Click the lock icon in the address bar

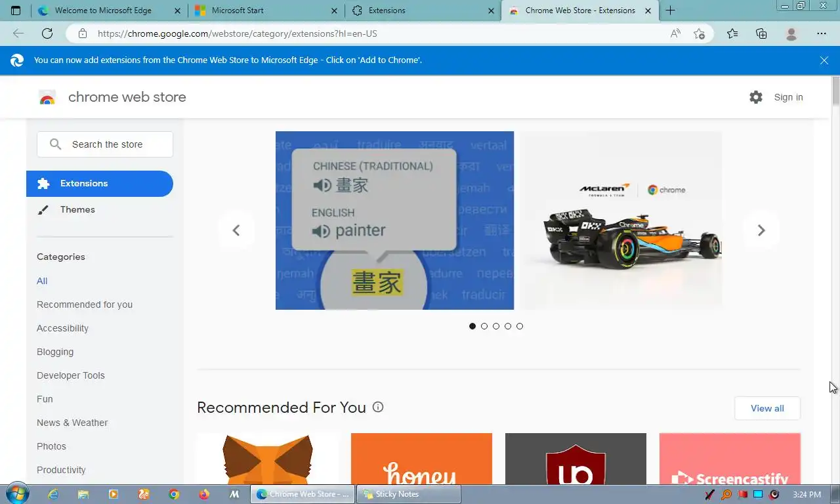(82, 33)
